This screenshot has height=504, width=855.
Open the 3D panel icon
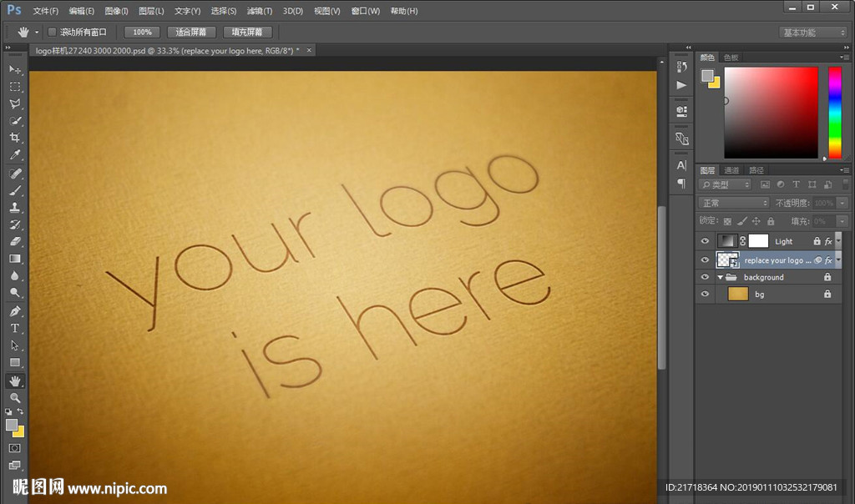[681, 111]
